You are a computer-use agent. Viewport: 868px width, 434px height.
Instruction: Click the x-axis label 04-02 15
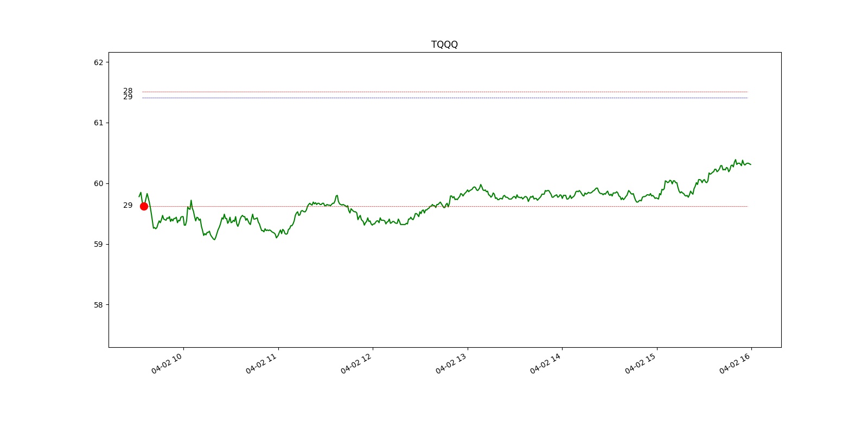[x=640, y=363]
